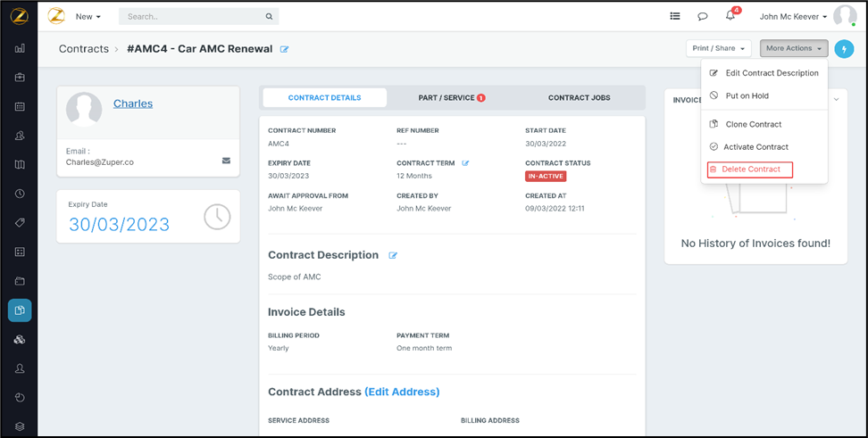Viewport: 868px width, 438px height.
Task: Click the Contracts breadcrumb link
Action: tap(84, 49)
